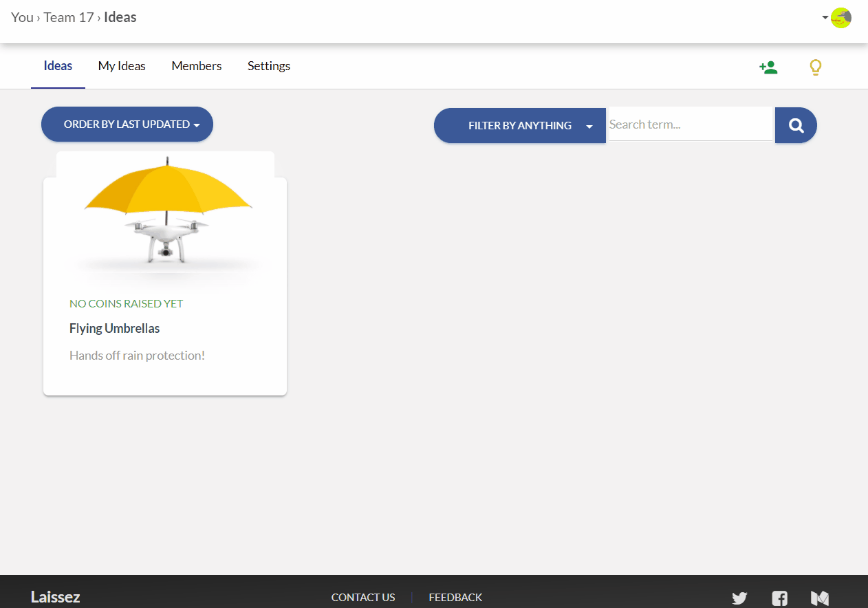
Task: Open the Twitter link in footer
Action: pos(739,598)
